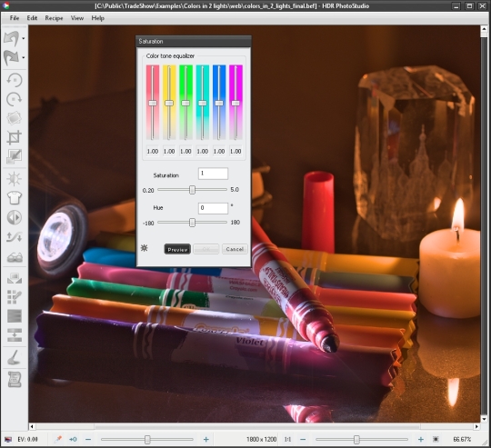Screen dimensions: 491x448
Task: Zoom in with the plus button
Action: [x=421, y=440]
